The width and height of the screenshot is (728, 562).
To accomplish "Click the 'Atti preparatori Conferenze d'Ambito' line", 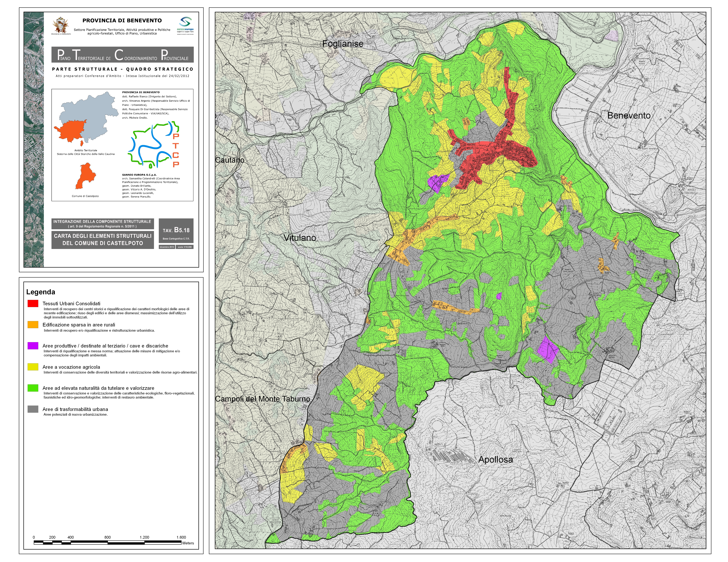I will pos(122,76).
